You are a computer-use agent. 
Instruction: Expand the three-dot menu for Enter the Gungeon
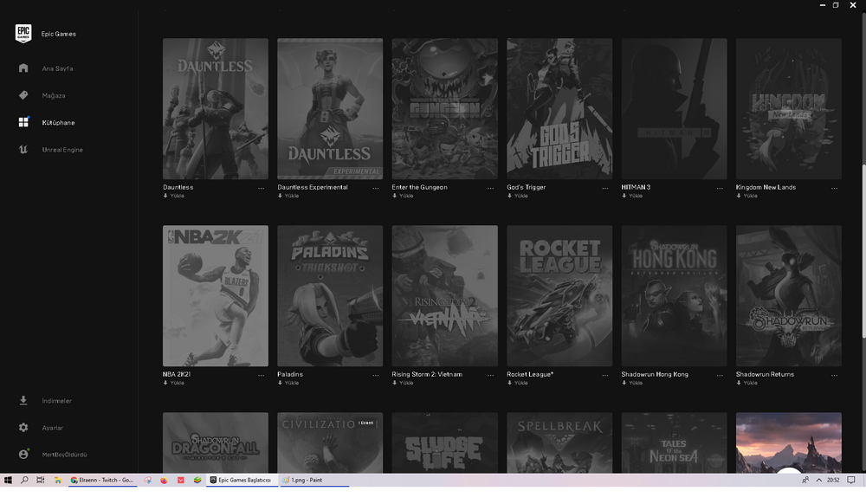point(490,188)
